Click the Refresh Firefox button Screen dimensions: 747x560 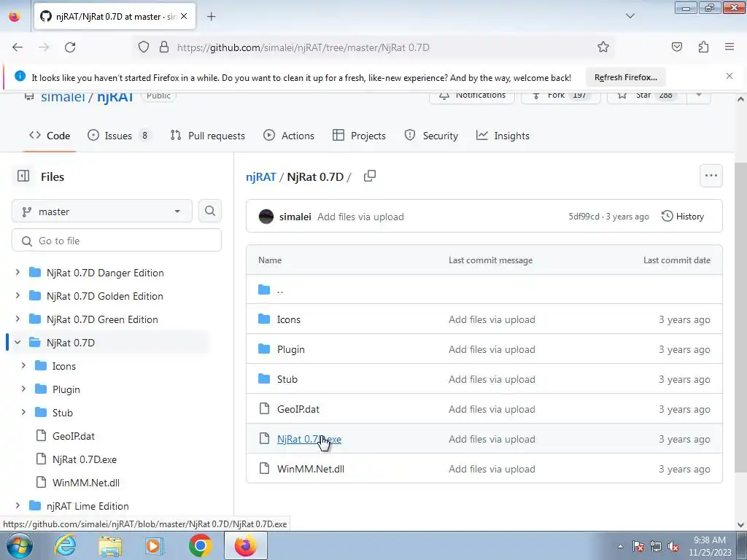[x=625, y=77]
